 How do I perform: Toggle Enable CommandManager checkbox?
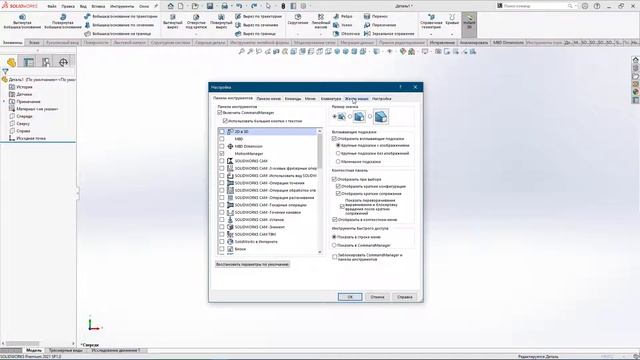(220, 113)
